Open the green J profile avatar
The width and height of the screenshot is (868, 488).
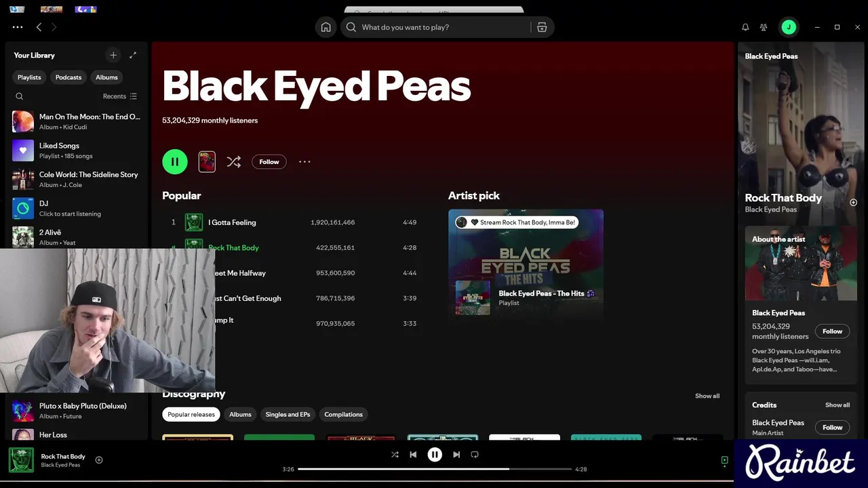coord(788,27)
